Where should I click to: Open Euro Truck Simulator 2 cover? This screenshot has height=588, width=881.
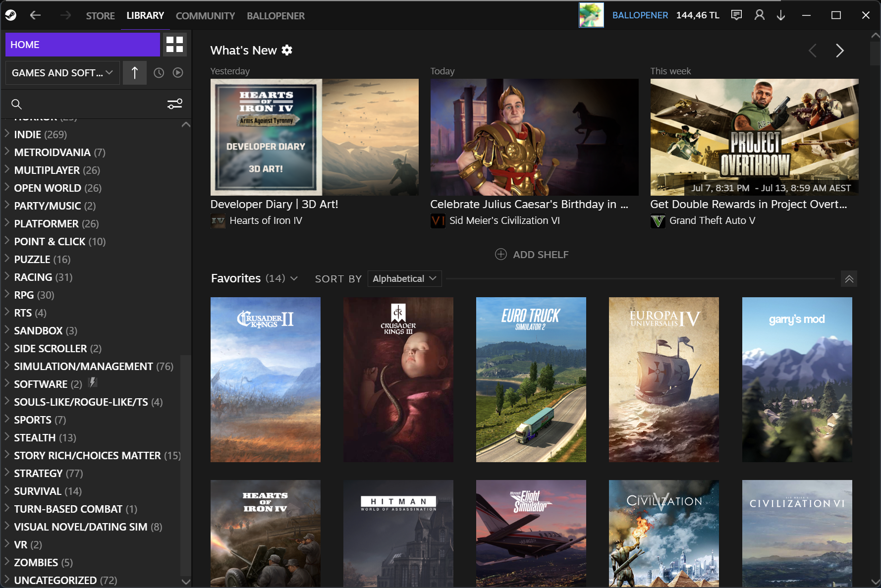[531, 379]
